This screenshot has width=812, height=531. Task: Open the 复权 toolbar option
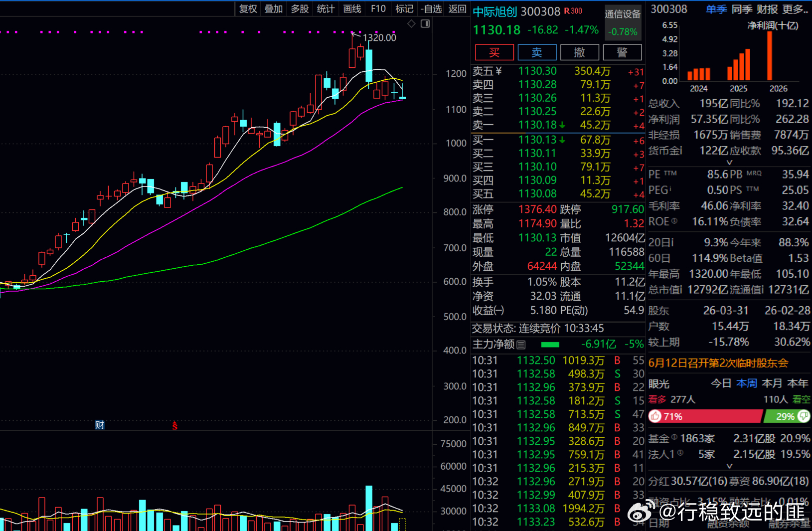(x=248, y=8)
